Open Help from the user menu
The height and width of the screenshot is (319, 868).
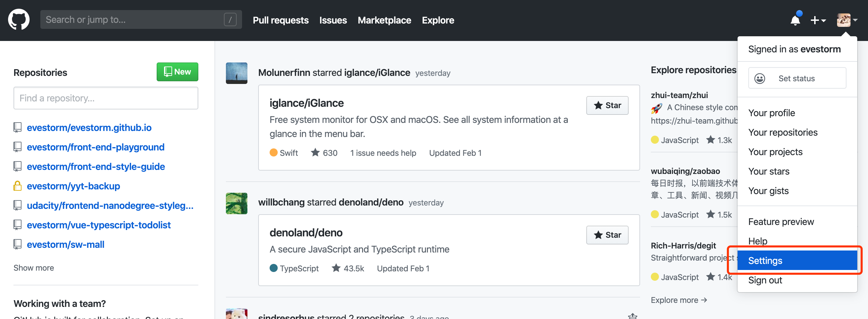pyautogui.click(x=797, y=241)
